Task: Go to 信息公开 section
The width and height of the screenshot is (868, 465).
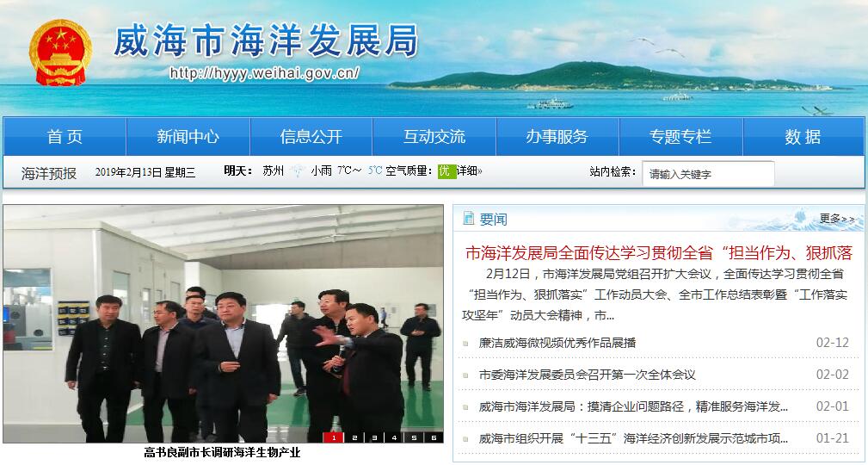Action: 311,136
